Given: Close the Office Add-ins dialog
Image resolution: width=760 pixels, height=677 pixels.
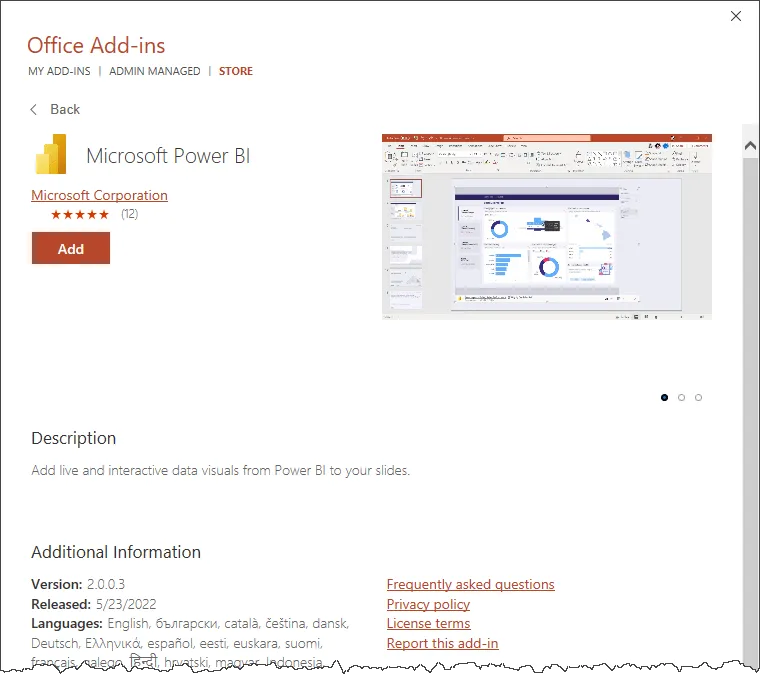Looking at the screenshot, I should (736, 16).
